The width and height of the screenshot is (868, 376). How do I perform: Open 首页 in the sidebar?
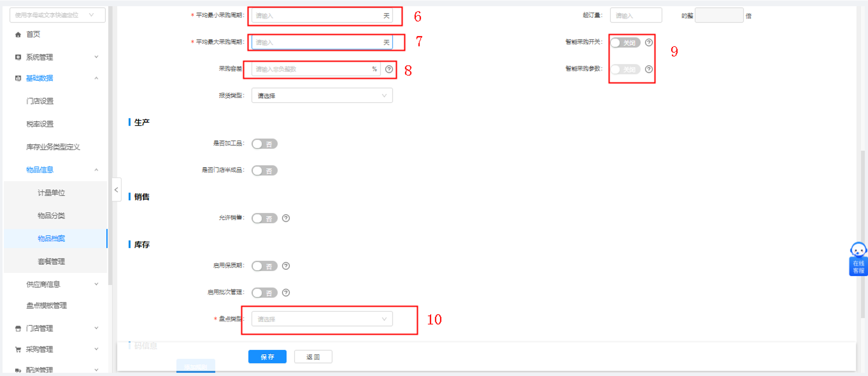[x=33, y=34]
